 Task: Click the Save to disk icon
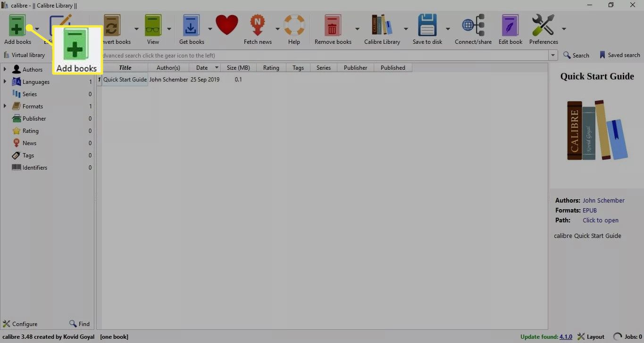tap(427, 25)
